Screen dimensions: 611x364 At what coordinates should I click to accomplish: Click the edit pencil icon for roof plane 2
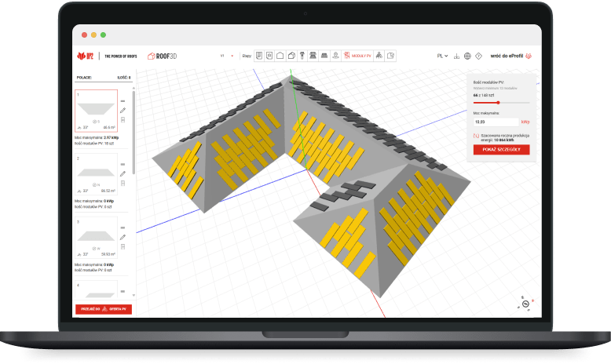click(x=123, y=173)
